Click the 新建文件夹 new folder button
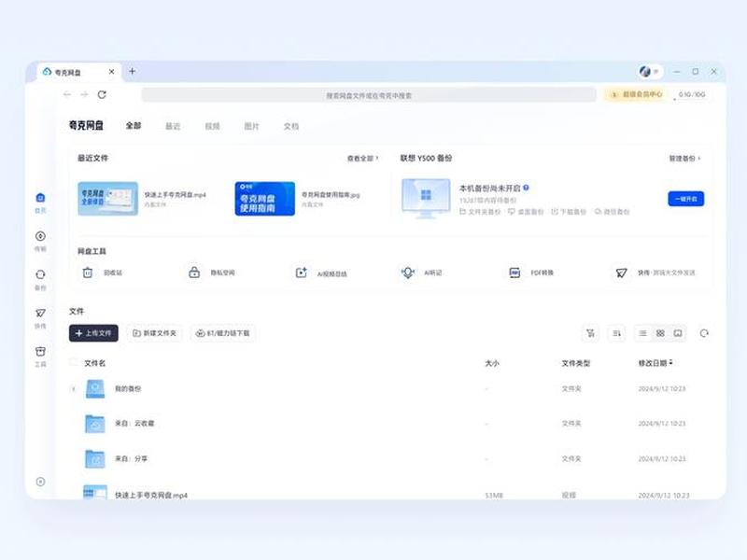This screenshot has width=747, height=560. click(x=154, y=333)
